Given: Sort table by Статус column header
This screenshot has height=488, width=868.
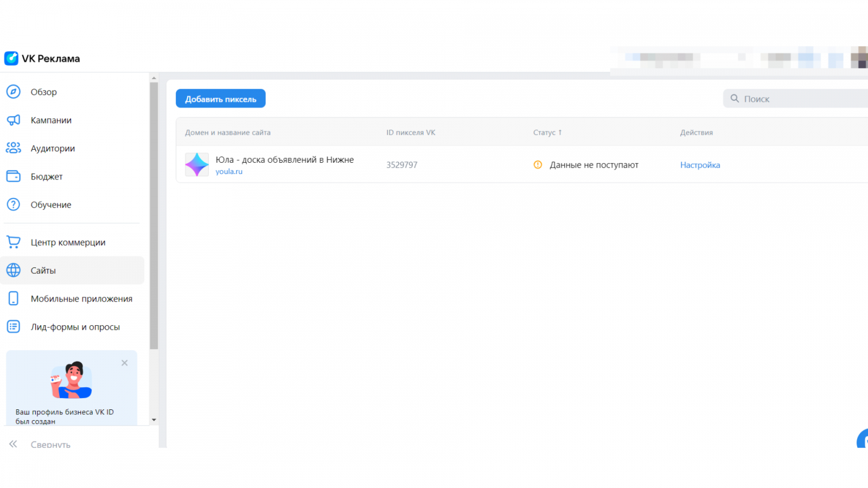Looking at the screenshot, I should [547, 132].
